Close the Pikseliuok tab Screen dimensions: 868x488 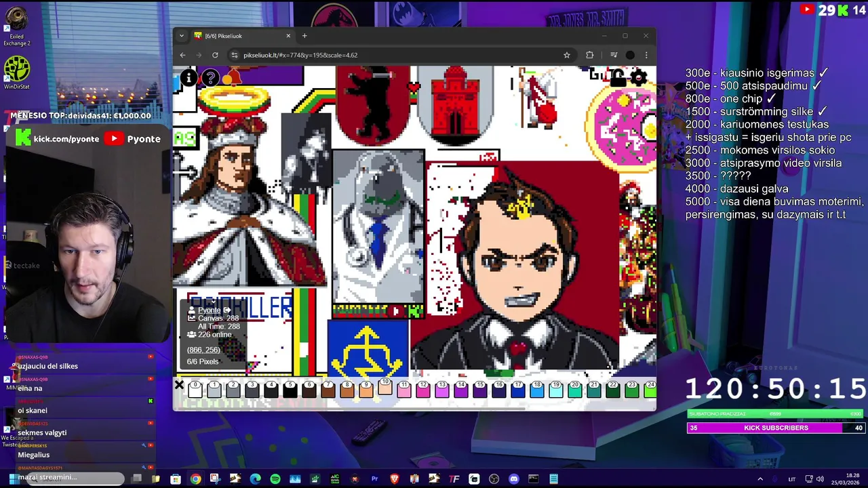[x=288, y=36]
